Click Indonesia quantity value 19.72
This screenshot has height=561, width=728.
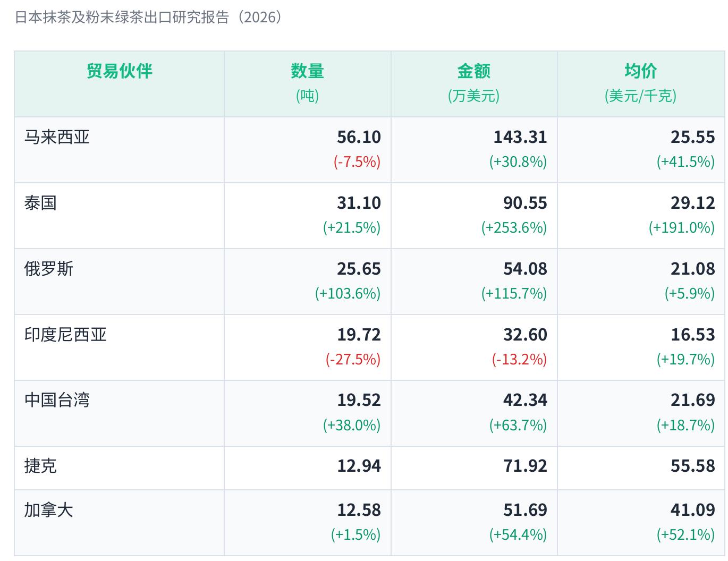click(x=359, y=335)
